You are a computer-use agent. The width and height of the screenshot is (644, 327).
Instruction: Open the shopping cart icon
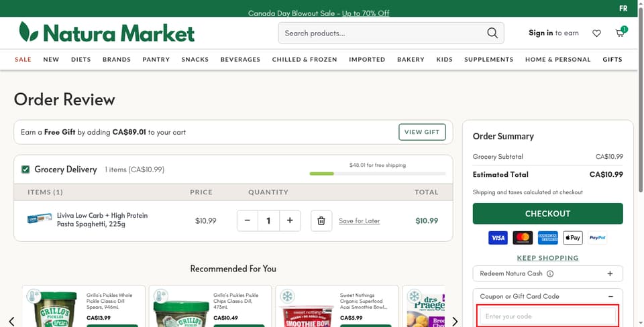point(620,33)
